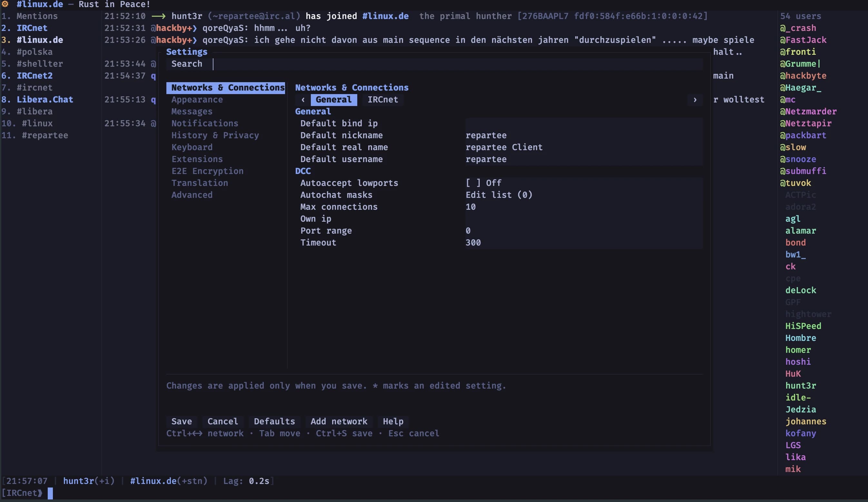Screen dimensions: 868x502
Task: Edit the Default username value
Action: (x=584, y=159)
